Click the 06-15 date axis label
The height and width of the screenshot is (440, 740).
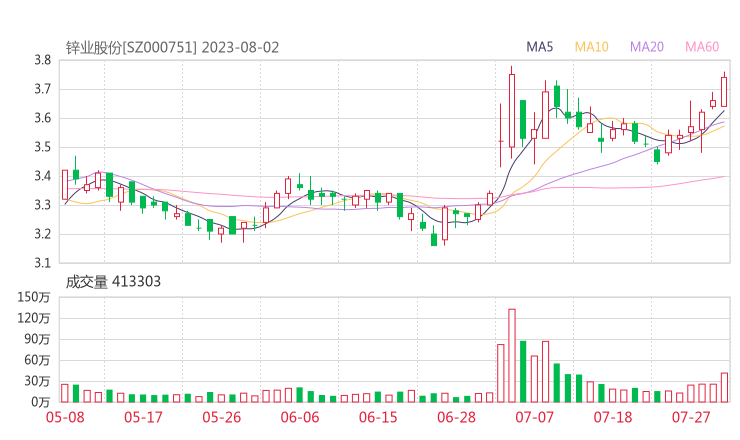coord(378,417)
